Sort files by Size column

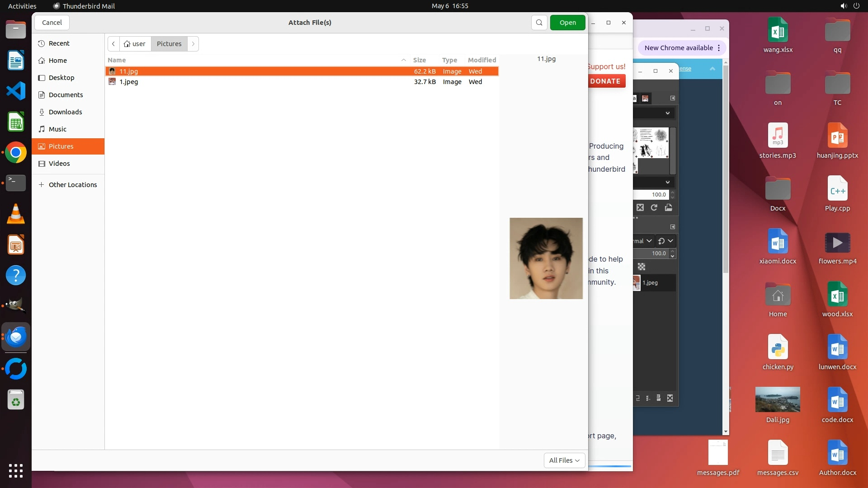(x=419, y=60)
